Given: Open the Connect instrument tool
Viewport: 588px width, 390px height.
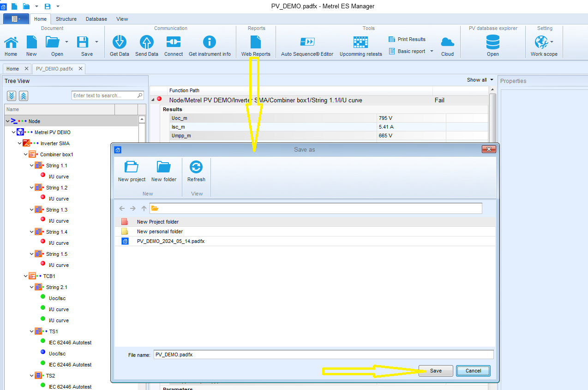Looking at the screenshot, I should pyautogui.click(x=174, y=42).
